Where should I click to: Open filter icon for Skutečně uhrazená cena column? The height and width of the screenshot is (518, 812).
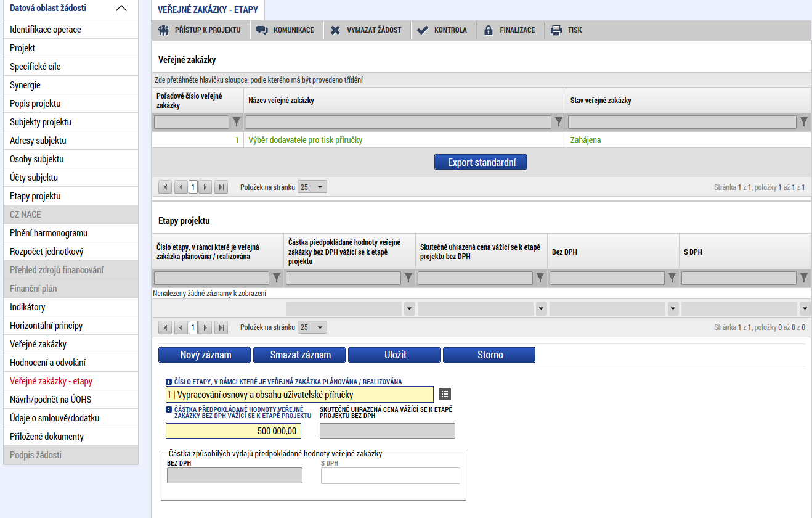click(x=540, y=278)
